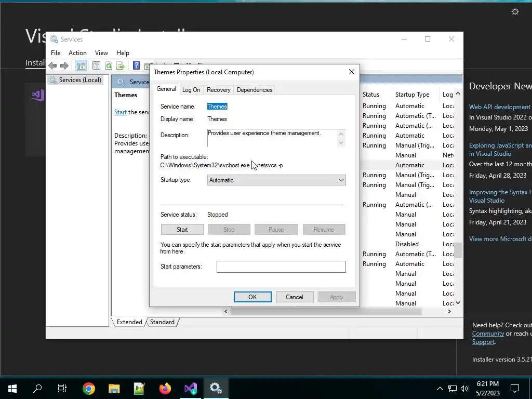This screenshot has width=532, height=399.
Task: Toggle Show/Hide Console Tree toolbar icon
Action: click(x=81, y=65)
